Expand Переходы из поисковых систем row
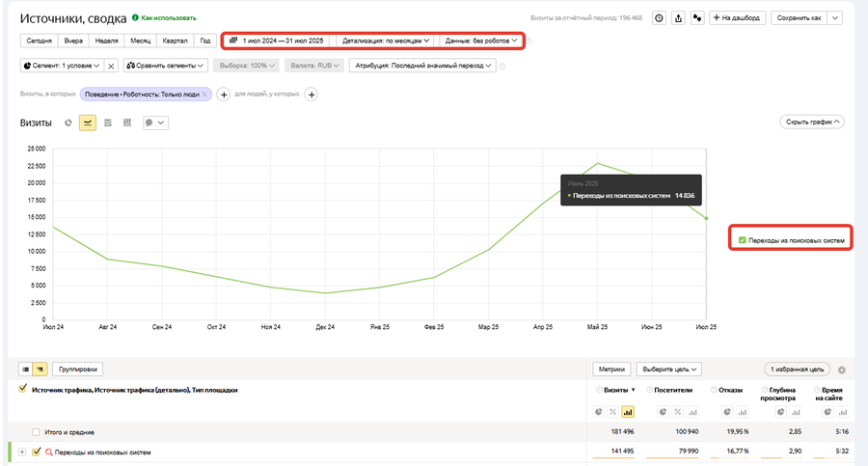 pyautogui.click(x=22, y=452)
